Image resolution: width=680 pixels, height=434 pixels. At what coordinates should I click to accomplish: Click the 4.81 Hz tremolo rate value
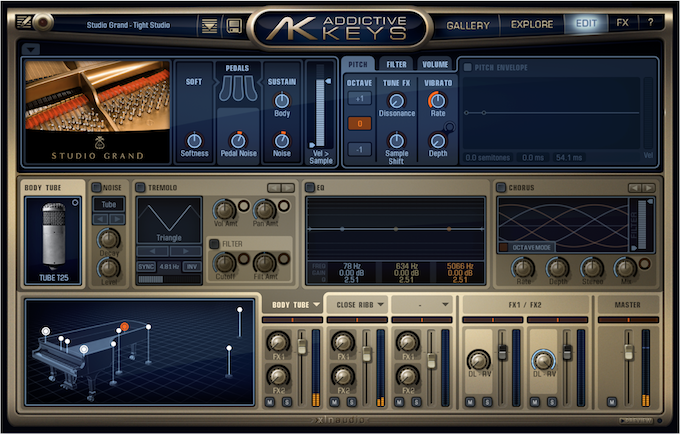[169, 266]
